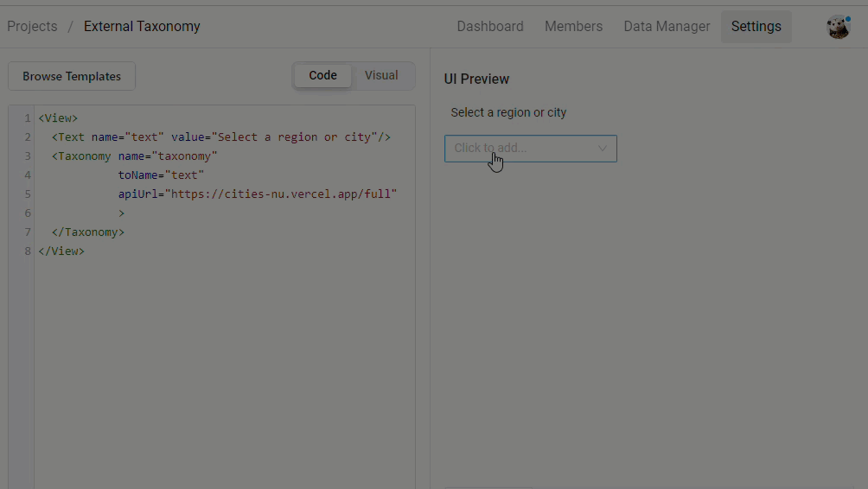The height and width of the screenshot is (489, 868).
Task: Switch to the Visual editor view
Action: point(381,76)
